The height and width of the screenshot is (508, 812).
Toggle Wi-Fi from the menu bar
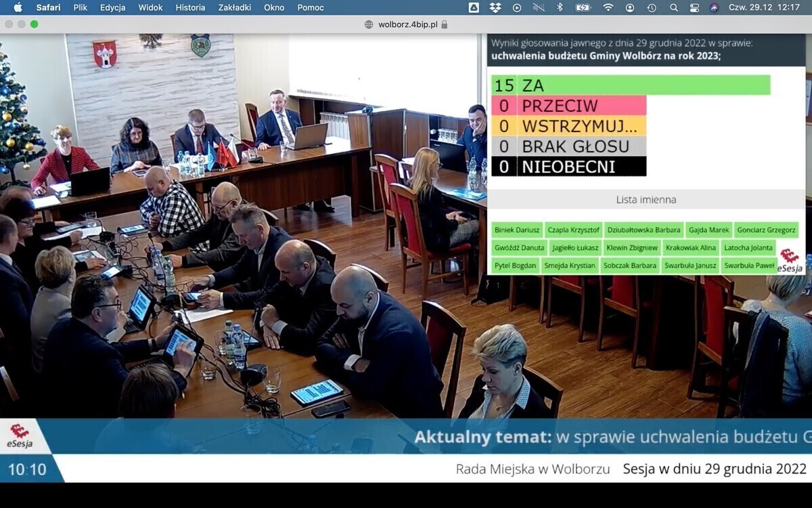pos(608,7)
